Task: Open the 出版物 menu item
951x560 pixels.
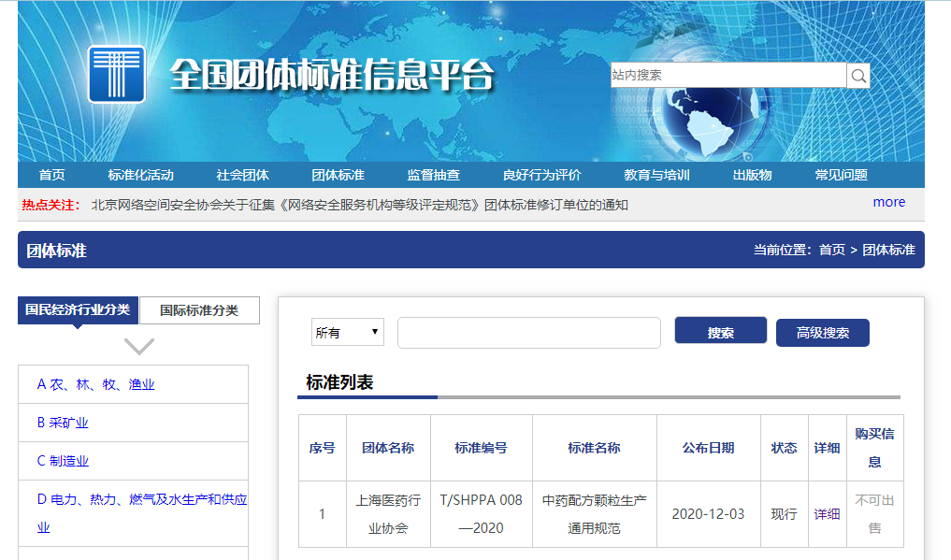Action: [752, 175]
